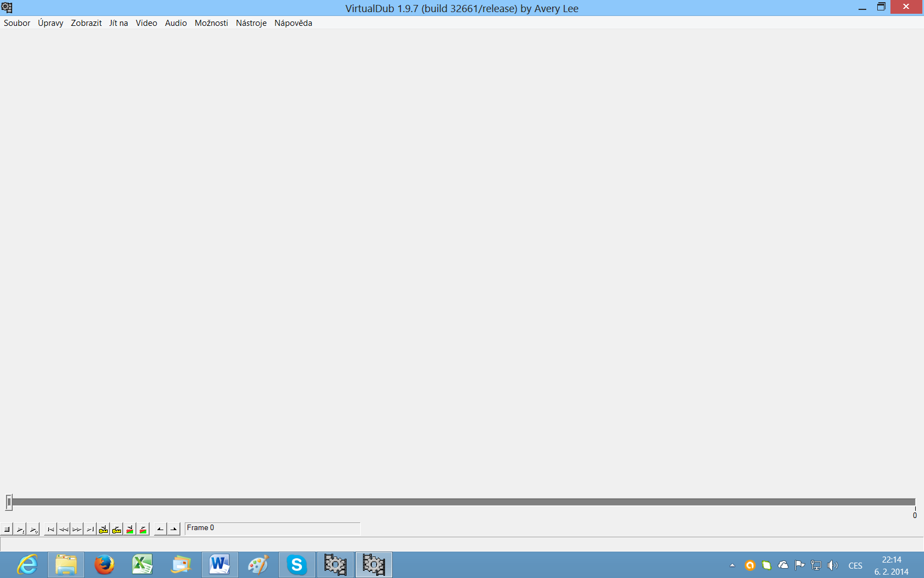Set the mark-out selection end
This screenshot has height=578, width=924.
[x=174, y=530]
